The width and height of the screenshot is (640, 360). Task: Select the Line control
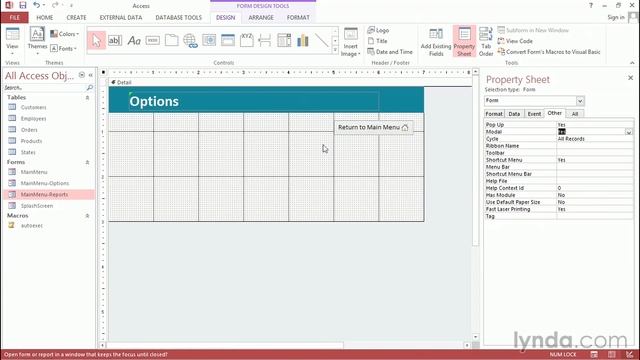pyautogui.click(x=322, y=40)
